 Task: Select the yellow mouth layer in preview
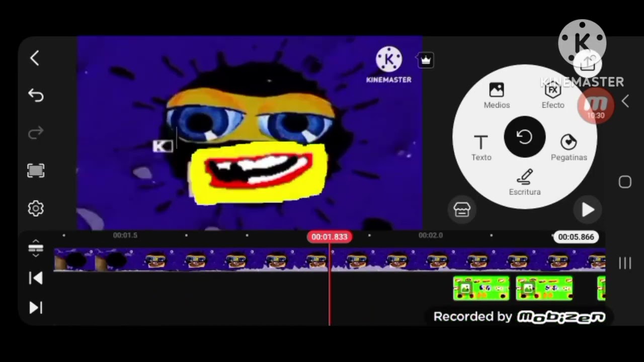click(x=260, y=173)
